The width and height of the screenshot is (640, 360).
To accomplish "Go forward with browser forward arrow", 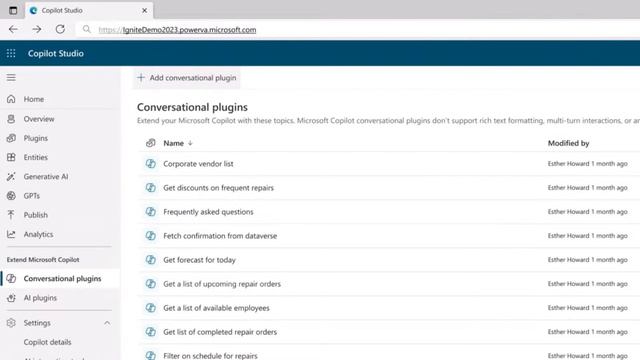I will pos(37,29).
